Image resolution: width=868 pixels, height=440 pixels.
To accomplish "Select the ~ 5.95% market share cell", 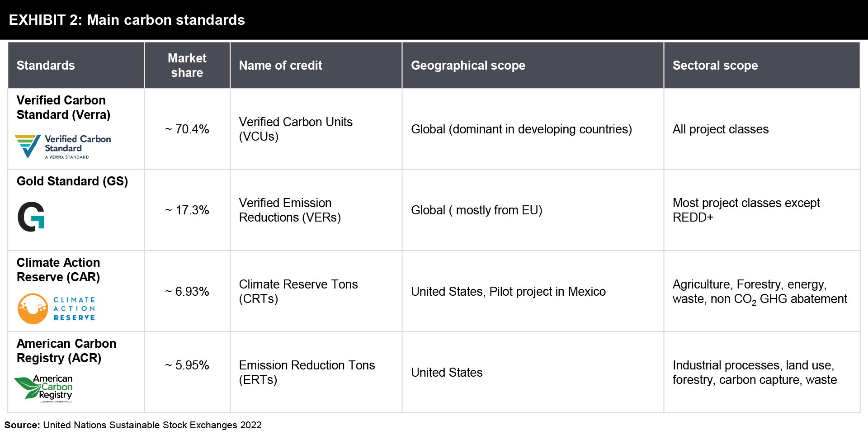I will click(x=187, y=365).
